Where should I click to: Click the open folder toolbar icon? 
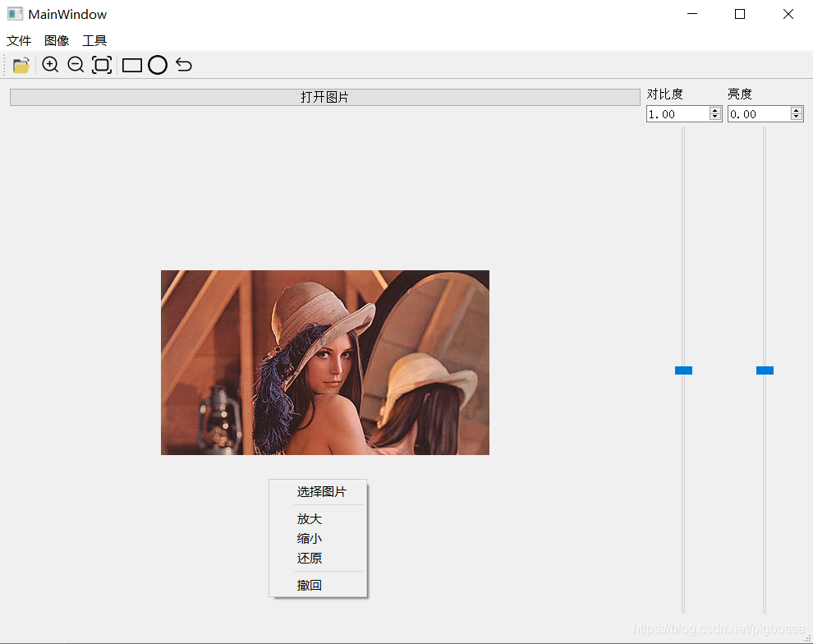click(21, 66)
